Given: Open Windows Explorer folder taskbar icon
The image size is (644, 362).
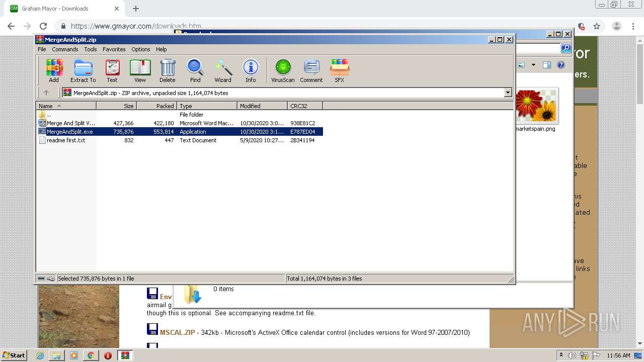Looking at the screenshot, I should (x=57, y=355).
